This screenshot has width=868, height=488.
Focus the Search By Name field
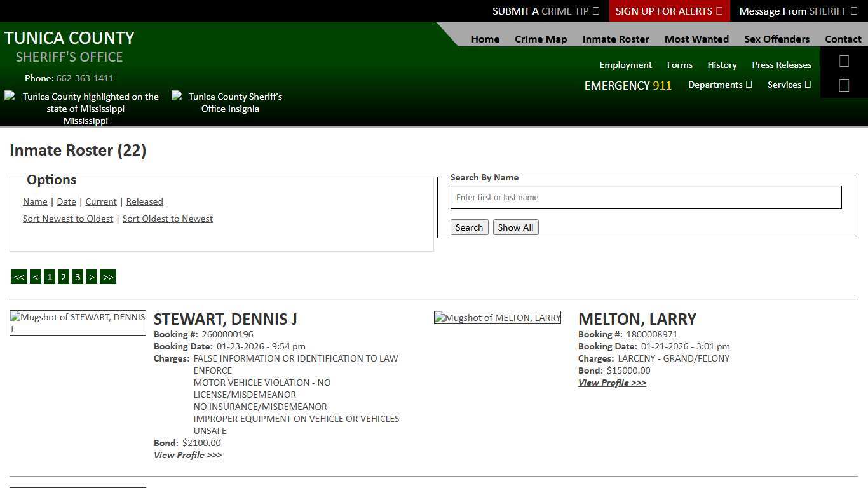tap(646, 198)
